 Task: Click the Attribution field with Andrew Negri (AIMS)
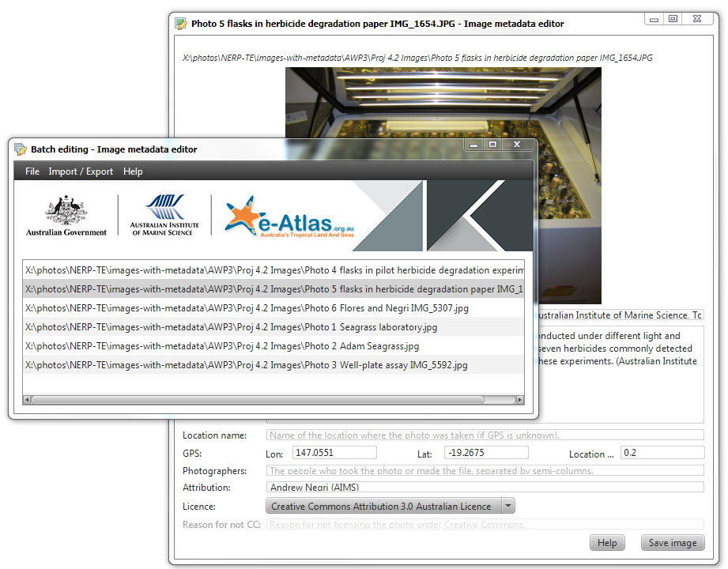[485, 488]
